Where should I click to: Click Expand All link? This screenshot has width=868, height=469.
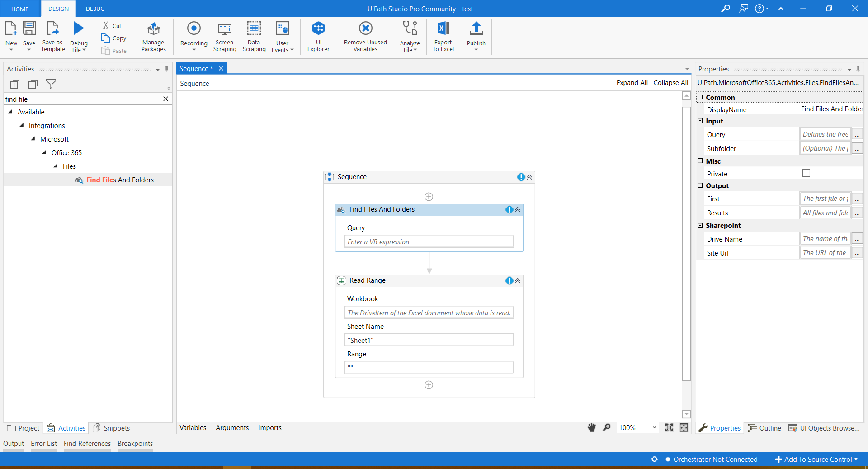[x=632, y=83]
